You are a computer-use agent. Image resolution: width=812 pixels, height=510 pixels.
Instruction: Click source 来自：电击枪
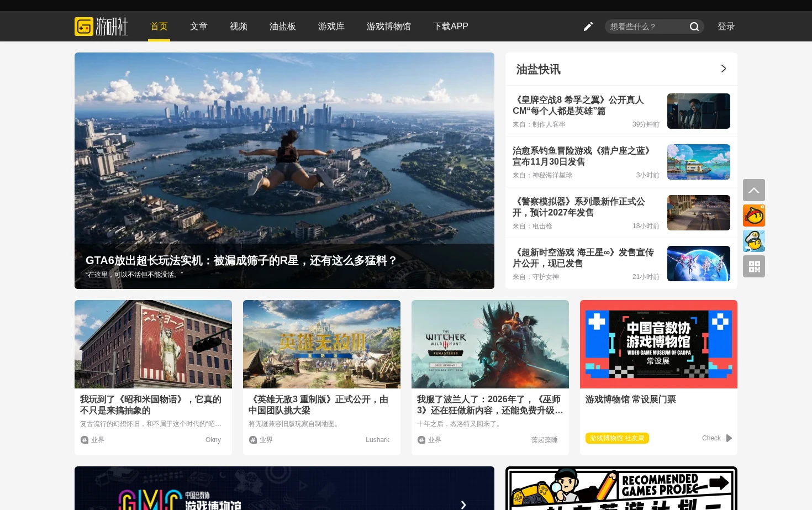coord(532,226)
